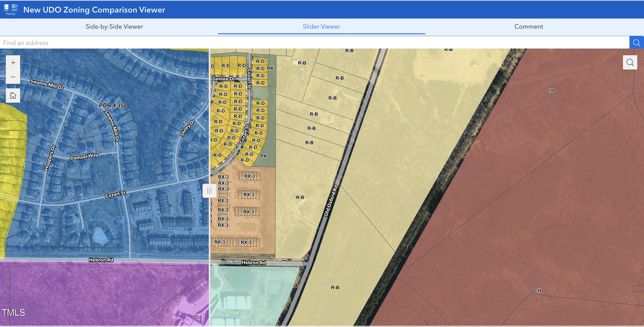
Task: Click the TMLS attribution text
Action: [13, 312]
